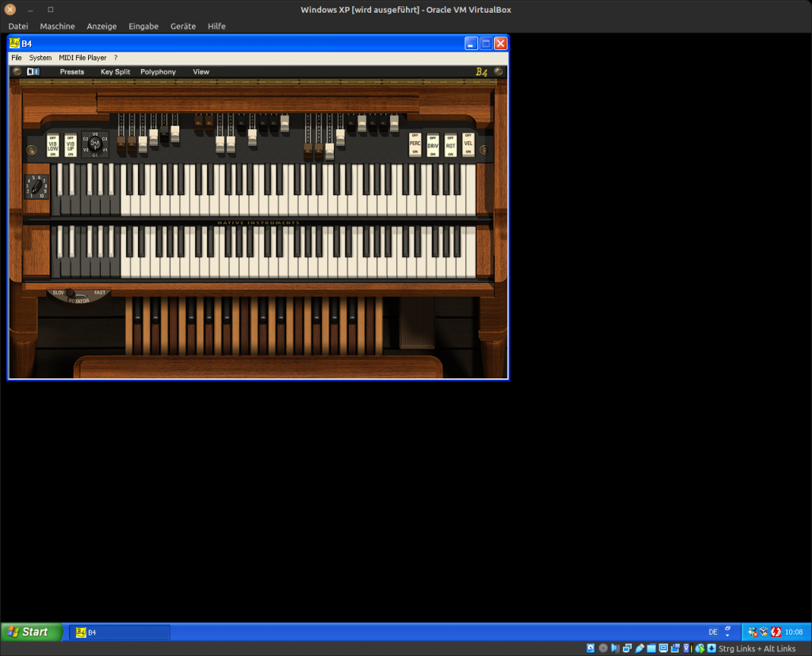Click the optical disc icon in VirtualBox status bar

pyautogui.click(x=603, y=648)
